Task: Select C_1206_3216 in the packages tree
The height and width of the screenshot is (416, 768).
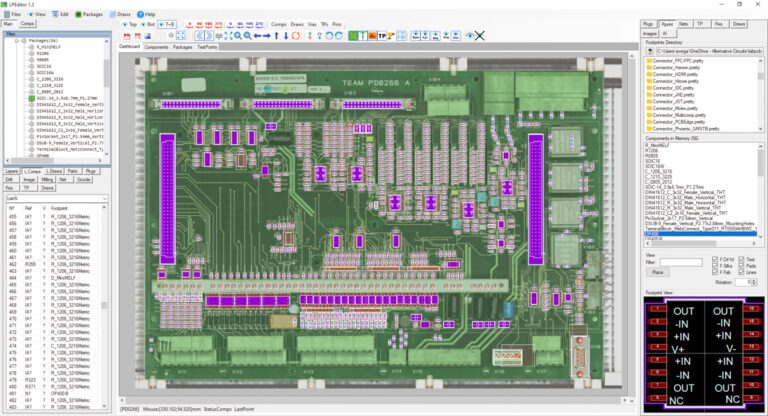Action: tap(50, 79)
